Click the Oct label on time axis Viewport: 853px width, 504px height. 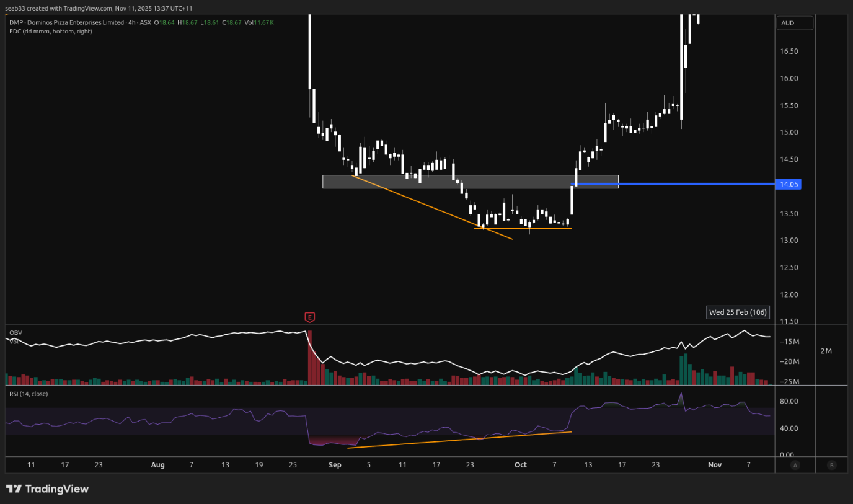tap(521, 465)
